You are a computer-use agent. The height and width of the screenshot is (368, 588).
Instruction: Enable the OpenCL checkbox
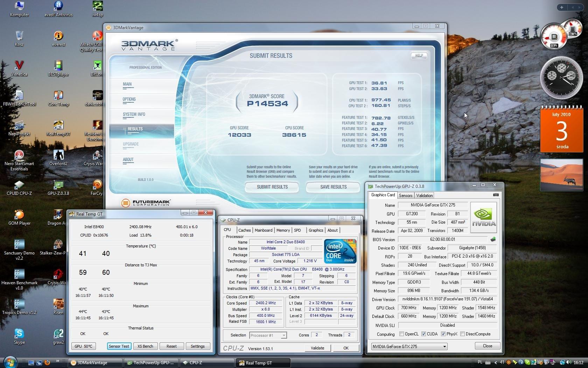(x=401, y=334)
